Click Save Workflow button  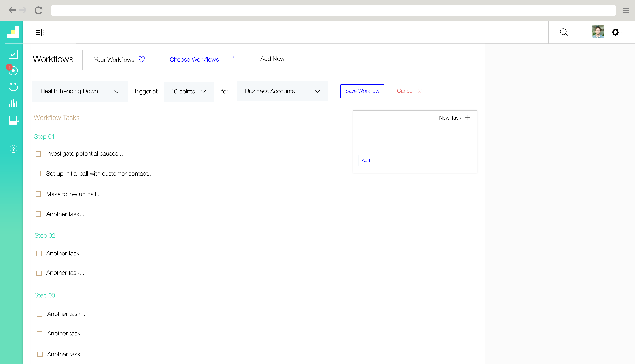(x=362, y=91)
